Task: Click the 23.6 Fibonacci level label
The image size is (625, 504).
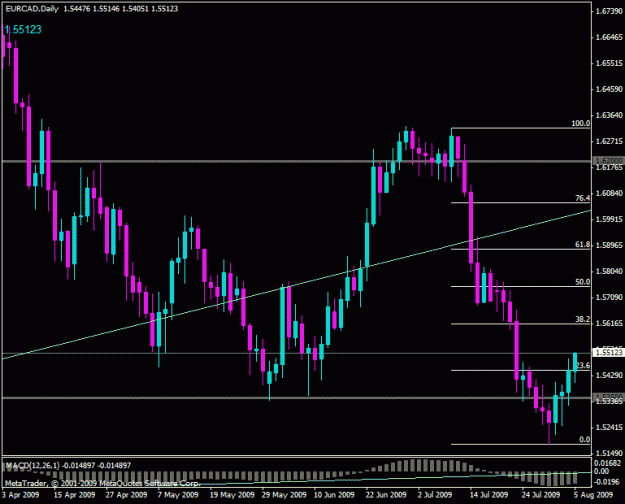Action: coord(583,365)
